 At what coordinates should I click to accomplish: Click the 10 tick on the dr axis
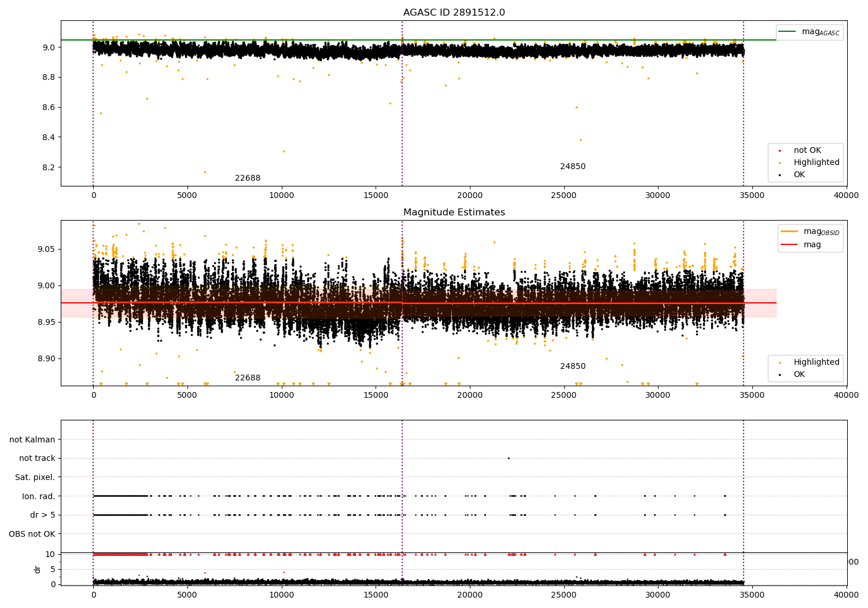[x=50, y=554]
